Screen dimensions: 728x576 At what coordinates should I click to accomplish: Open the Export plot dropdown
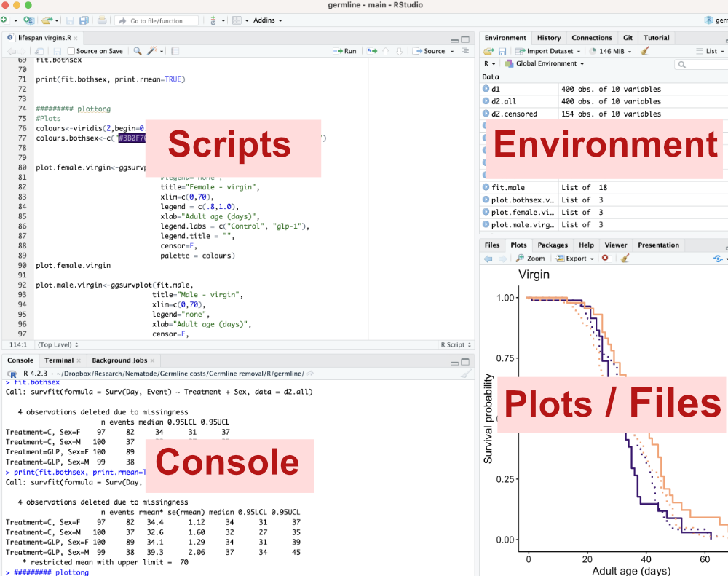575,259
